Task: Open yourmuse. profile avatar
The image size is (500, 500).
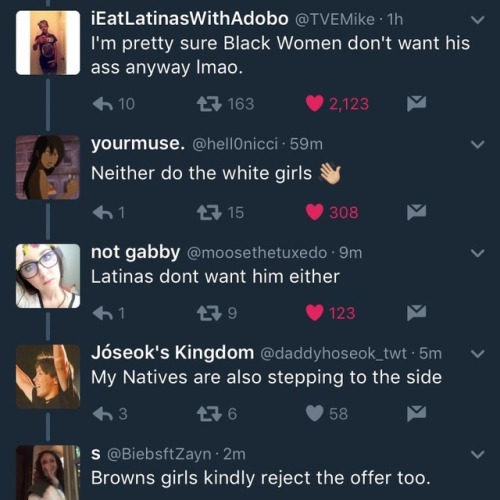Action: click(48, 167)
